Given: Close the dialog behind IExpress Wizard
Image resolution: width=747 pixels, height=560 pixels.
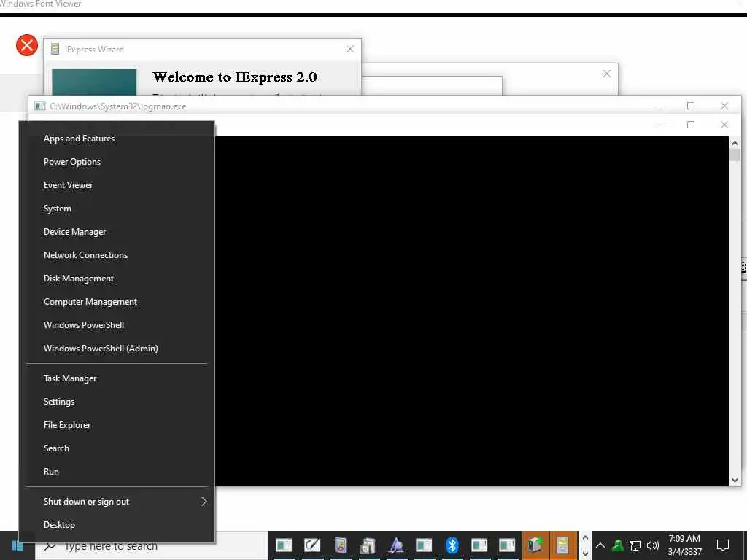Looking at the screenshot, I should (606, 74).
